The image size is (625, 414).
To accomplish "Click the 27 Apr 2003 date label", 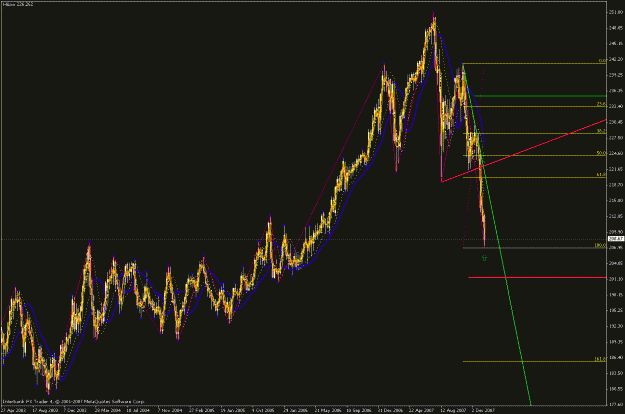I will (13, 410).
